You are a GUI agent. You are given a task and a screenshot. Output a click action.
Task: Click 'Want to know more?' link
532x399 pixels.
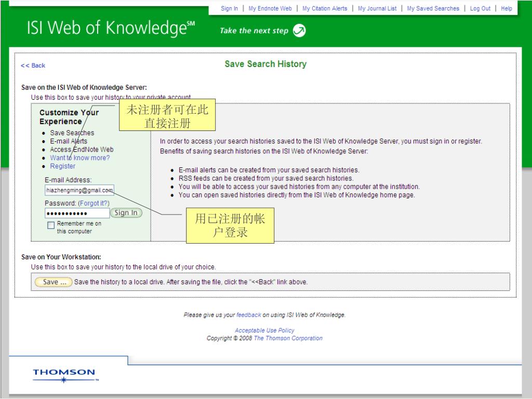(79, 158)
